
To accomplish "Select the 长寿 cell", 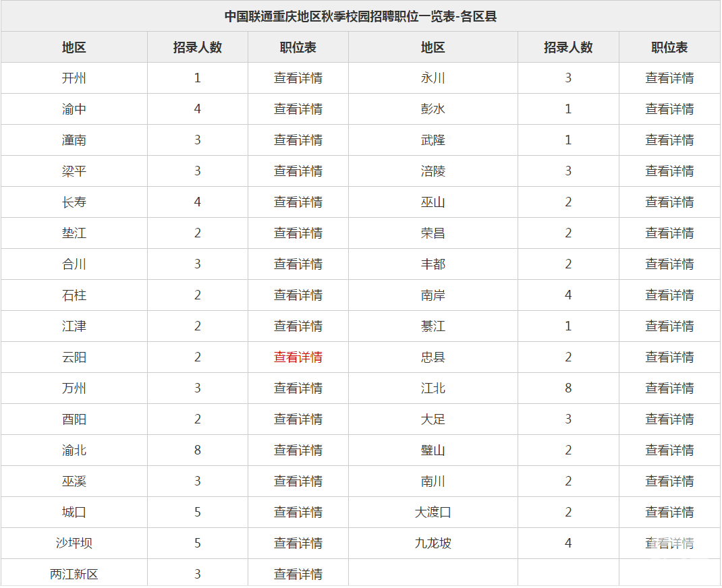I will click(x=74, y=202).
